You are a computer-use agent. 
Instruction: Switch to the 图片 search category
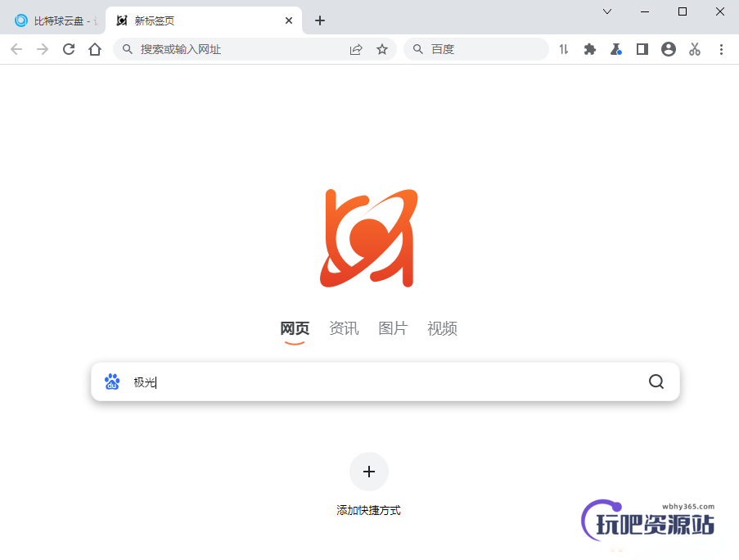pos(393,328)
